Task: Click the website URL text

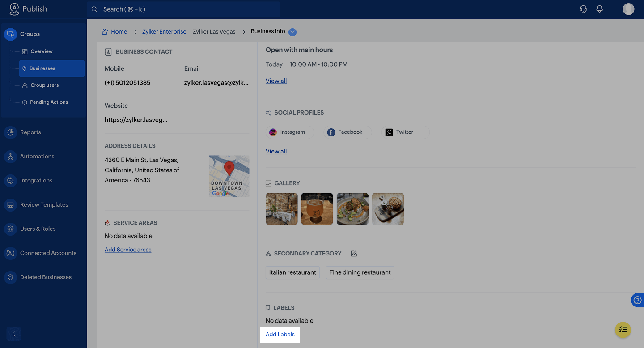Action: click(x=136, y=120)
